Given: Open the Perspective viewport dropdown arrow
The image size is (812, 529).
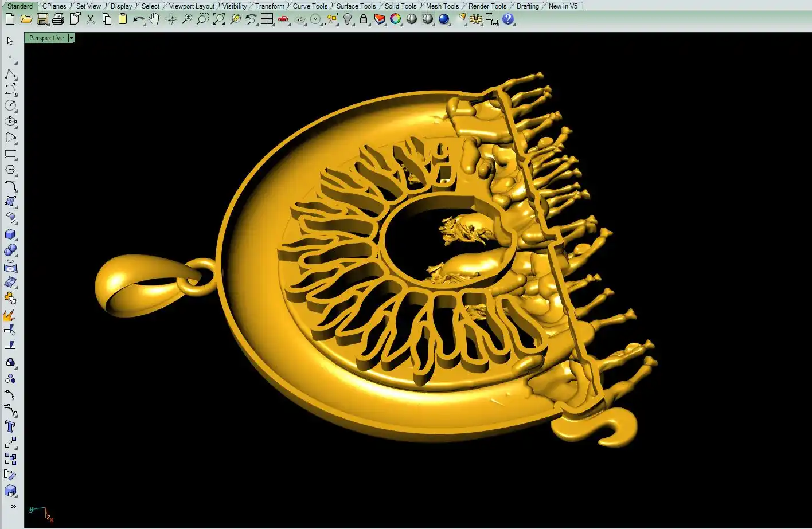Looking at the screenshot, I should coord(71,38).
